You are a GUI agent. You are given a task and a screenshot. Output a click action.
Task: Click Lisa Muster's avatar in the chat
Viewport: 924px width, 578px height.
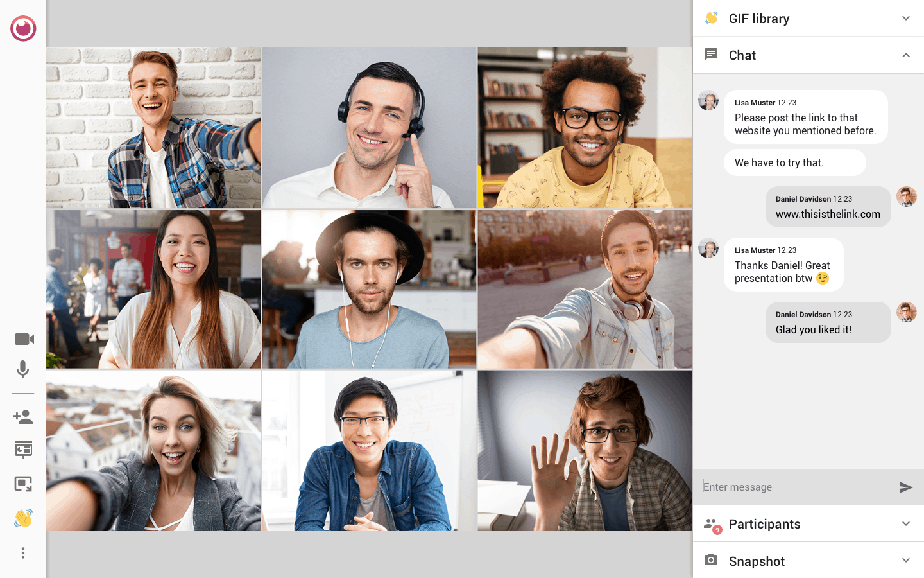point(708,100)
